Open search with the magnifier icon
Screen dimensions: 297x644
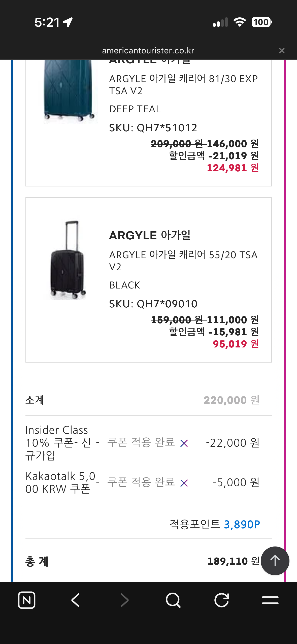click(173, 600)
